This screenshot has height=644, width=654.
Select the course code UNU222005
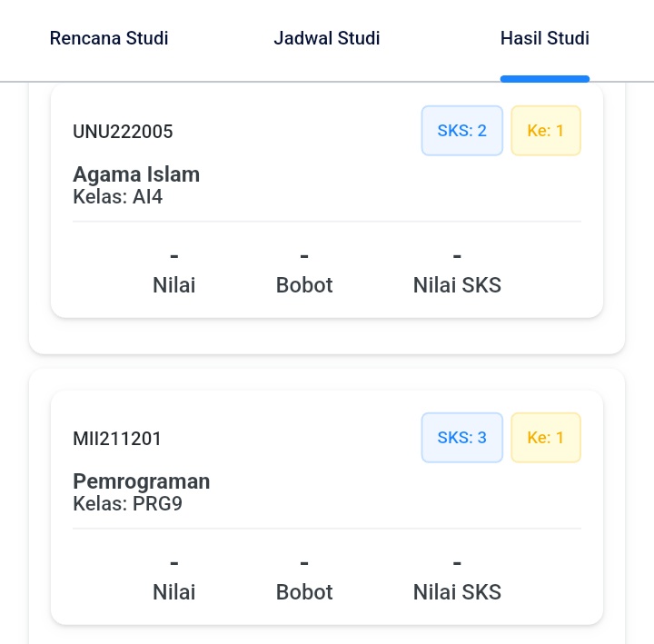[x=123, y=132]
